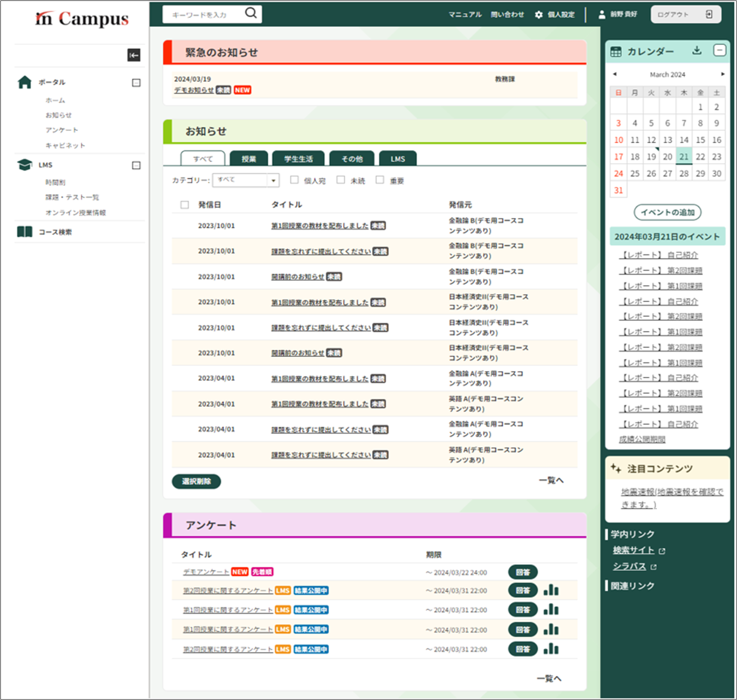Minimize the calendar panel
This screenshot has height=700, width=737.
tap(719, 50)
